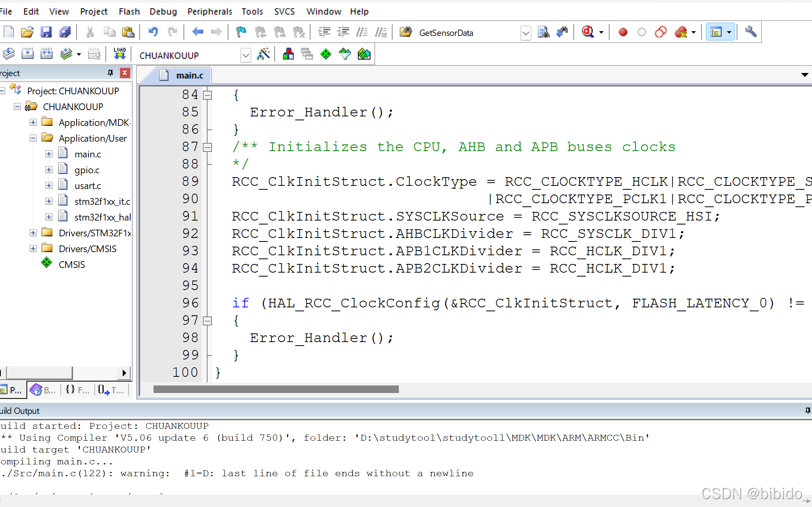Collapse code fold at line 97
Image resolution: width=812 pixels, height=507 pixels.
pyautogui.click(x=207, y=321)
